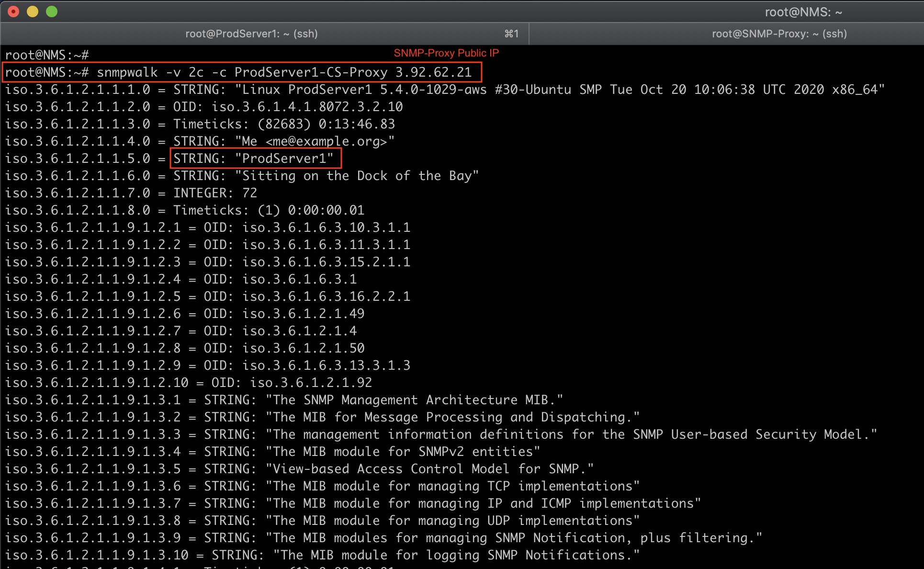Click the root@NMS window title text
This screenshot has width=924, height=569.
coord(803,12)
